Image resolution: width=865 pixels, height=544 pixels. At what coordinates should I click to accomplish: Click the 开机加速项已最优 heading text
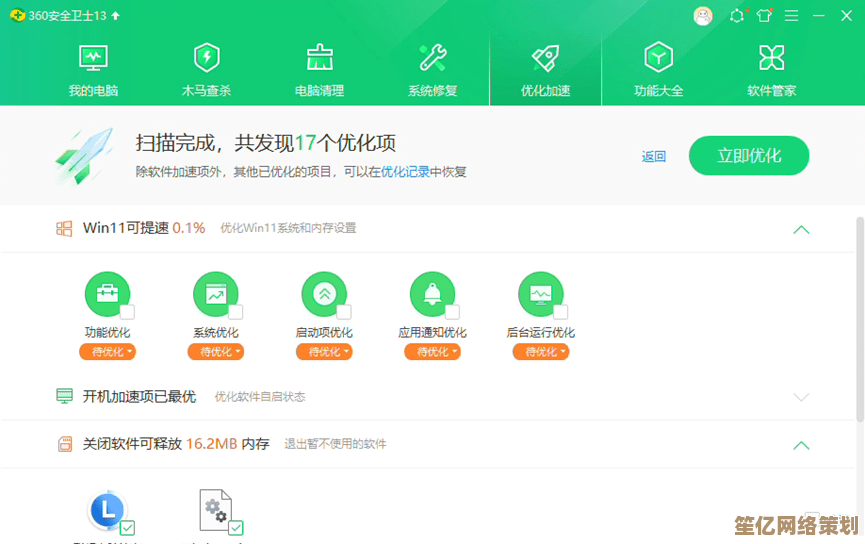tap(140, 397)
